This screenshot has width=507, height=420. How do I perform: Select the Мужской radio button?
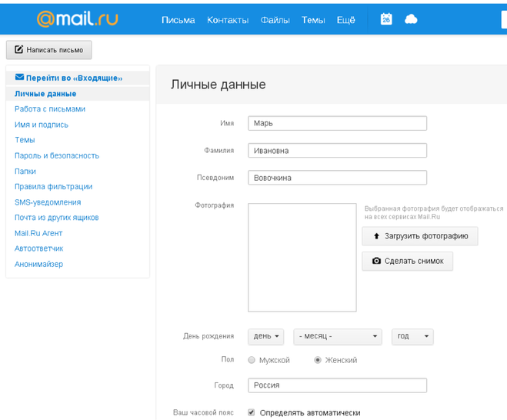[252, 360]
